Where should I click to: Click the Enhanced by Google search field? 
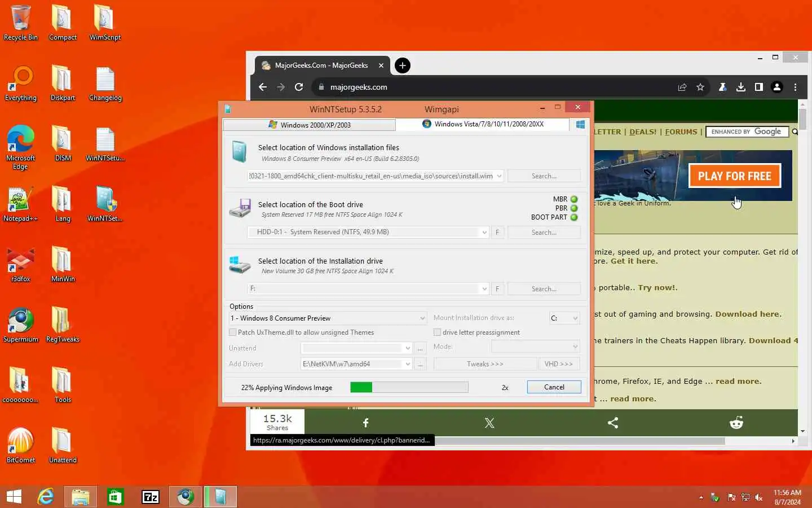point(747,132)
